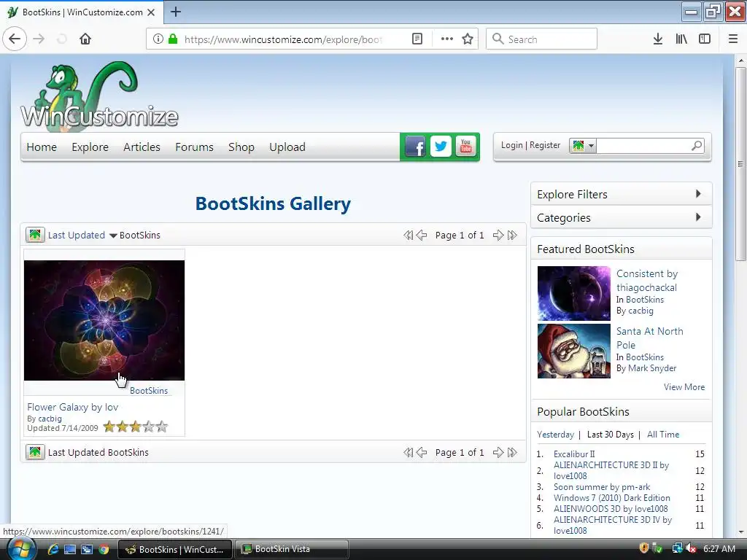Open Firefox downloads arrow icon
Screen dimensions: 747x560
pos(657,39)
